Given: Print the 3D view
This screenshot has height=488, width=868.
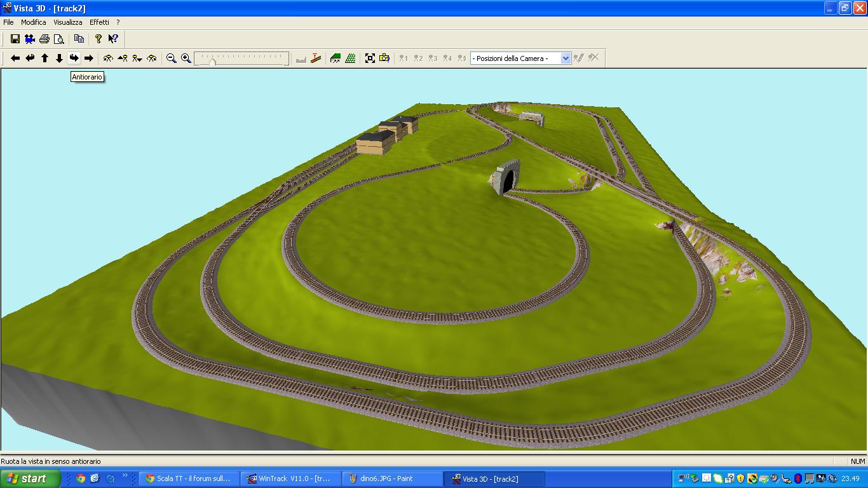Looking at the screenshot, I should pos(44,39).
